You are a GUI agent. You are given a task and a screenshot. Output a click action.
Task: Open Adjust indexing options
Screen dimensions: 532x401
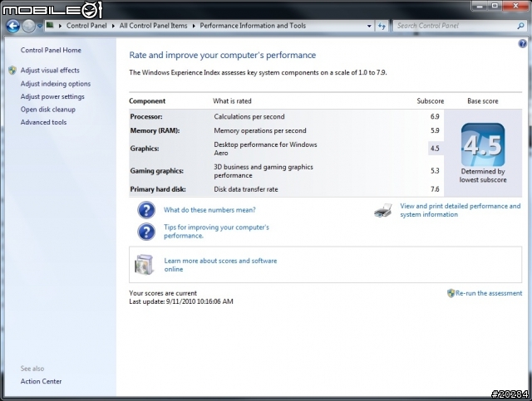pos(56,84)
